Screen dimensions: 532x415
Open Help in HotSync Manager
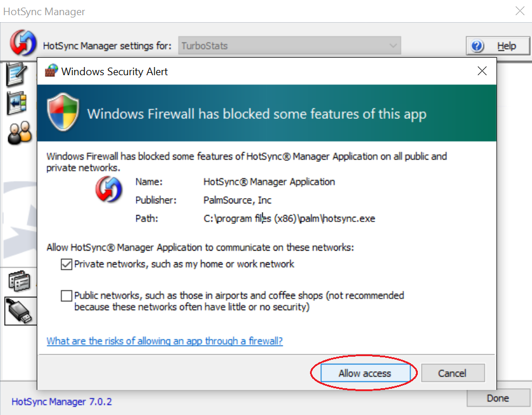[498, 45]
